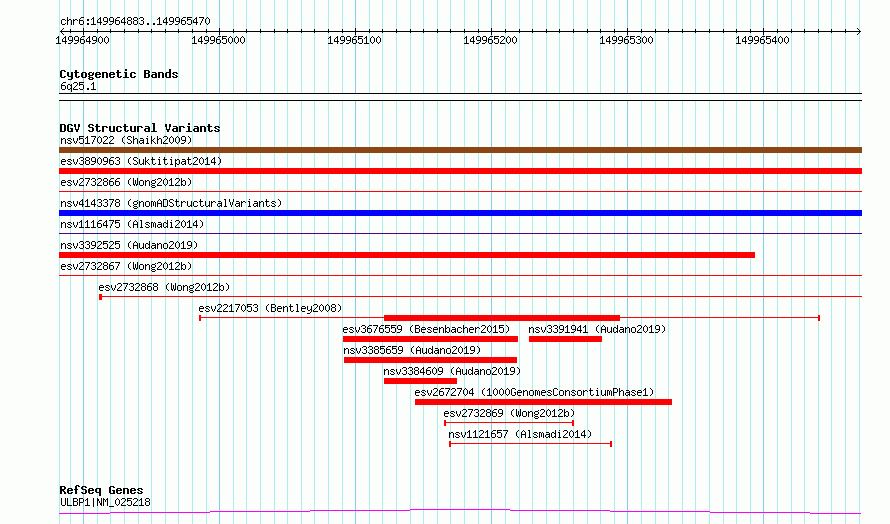
Task: Click ruler position 149965300
Action: 626,40
